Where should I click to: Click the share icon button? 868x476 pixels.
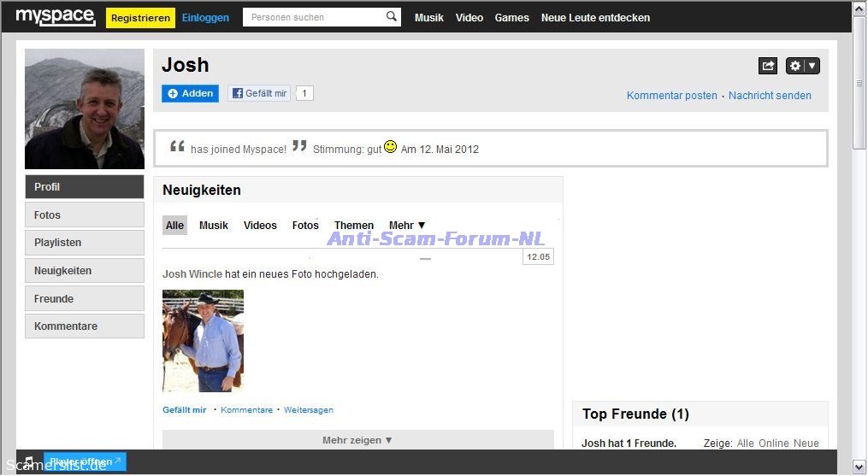pos(768,66)
